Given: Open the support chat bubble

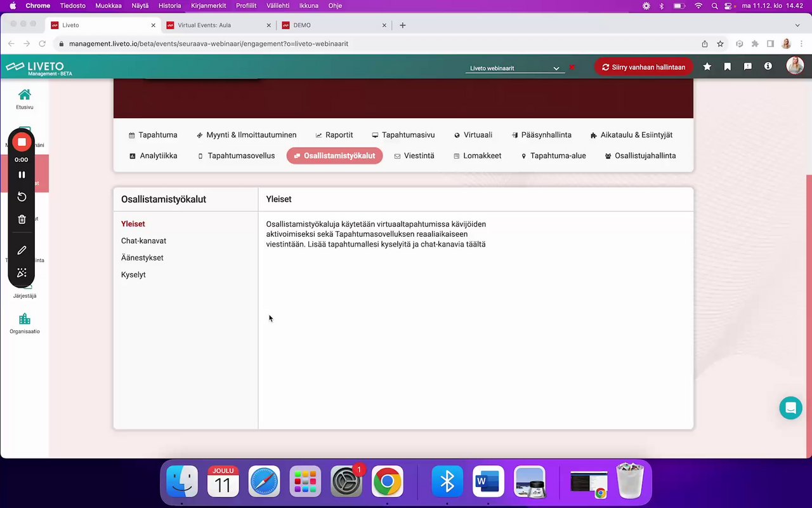Looking at the screenshot, I should (790, 408).
